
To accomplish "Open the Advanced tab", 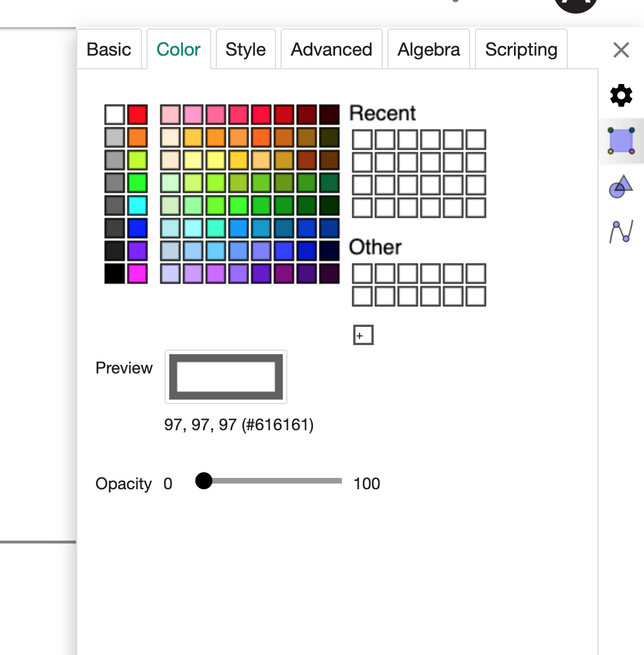I will pos(331,50).
